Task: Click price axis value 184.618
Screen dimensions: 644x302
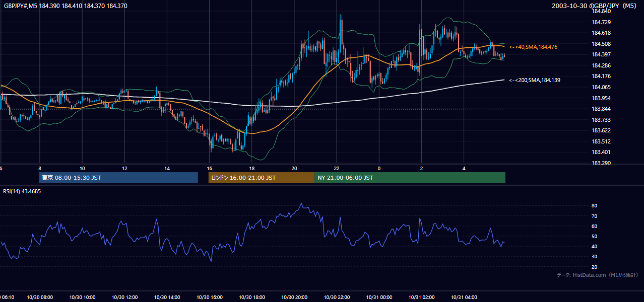Action: point(601,33)
